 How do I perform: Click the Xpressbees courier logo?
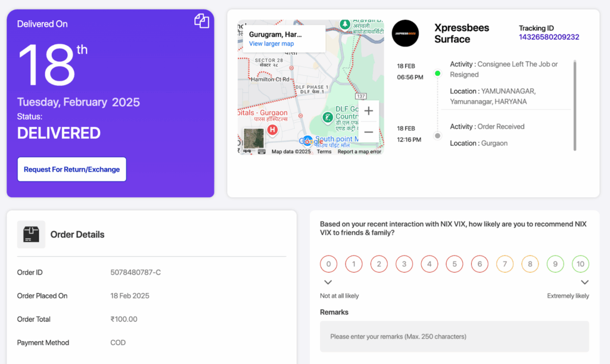click(x=405, y=33)
